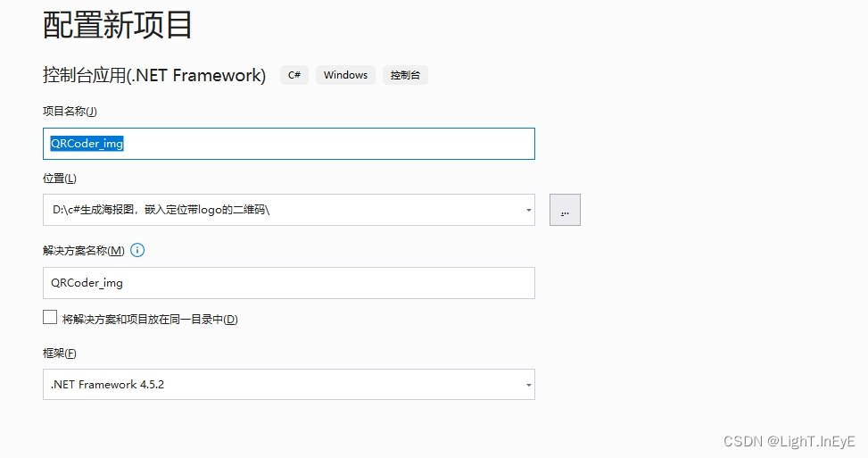868x458 pixels.
Task: Click the 解决方案名称(M) label text
Action: pyautogui.click(x=84, y=250)
